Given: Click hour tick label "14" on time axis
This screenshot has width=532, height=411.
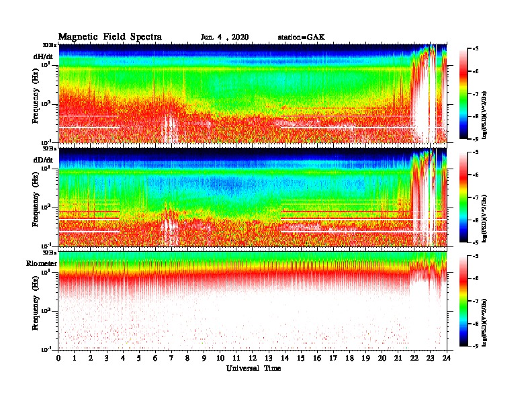Looking at the screenshot, I should pos(285,358).
